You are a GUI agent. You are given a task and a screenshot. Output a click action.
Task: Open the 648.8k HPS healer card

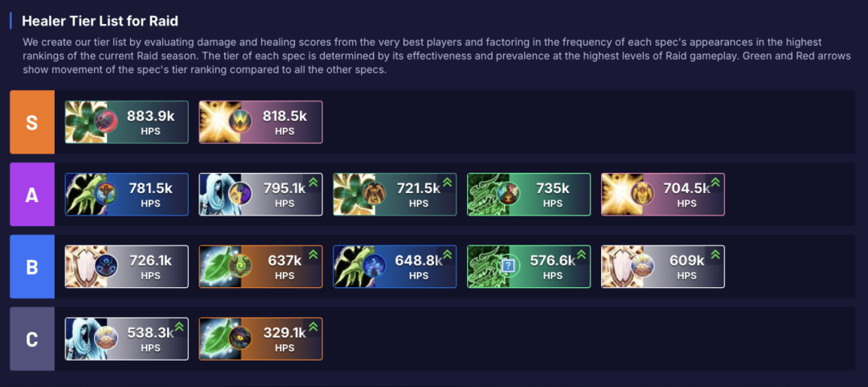(394, 266)
